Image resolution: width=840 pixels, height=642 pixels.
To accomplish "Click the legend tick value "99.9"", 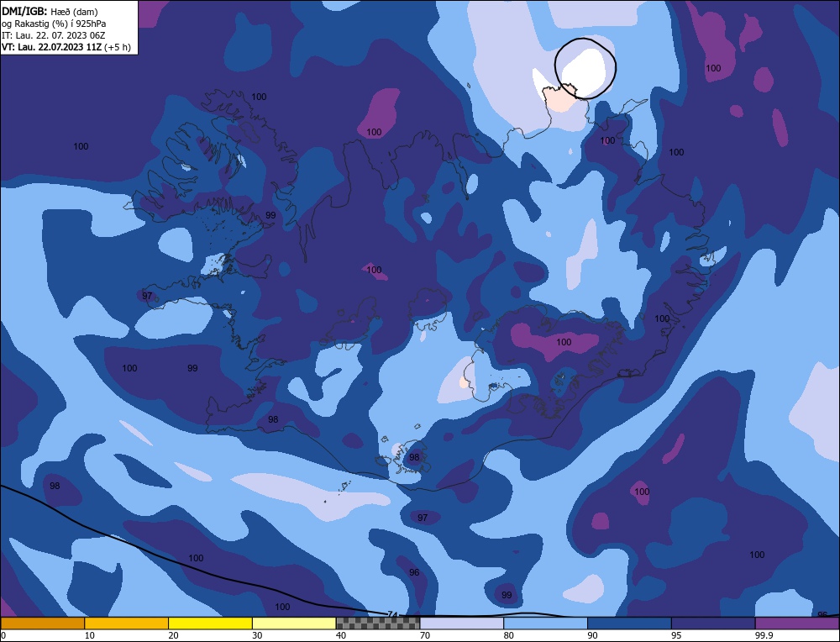I will [x=764, y=635].
